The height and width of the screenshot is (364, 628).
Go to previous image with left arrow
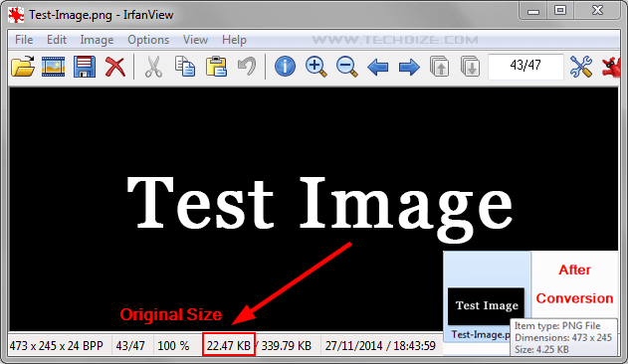click(x=377, y=67)
